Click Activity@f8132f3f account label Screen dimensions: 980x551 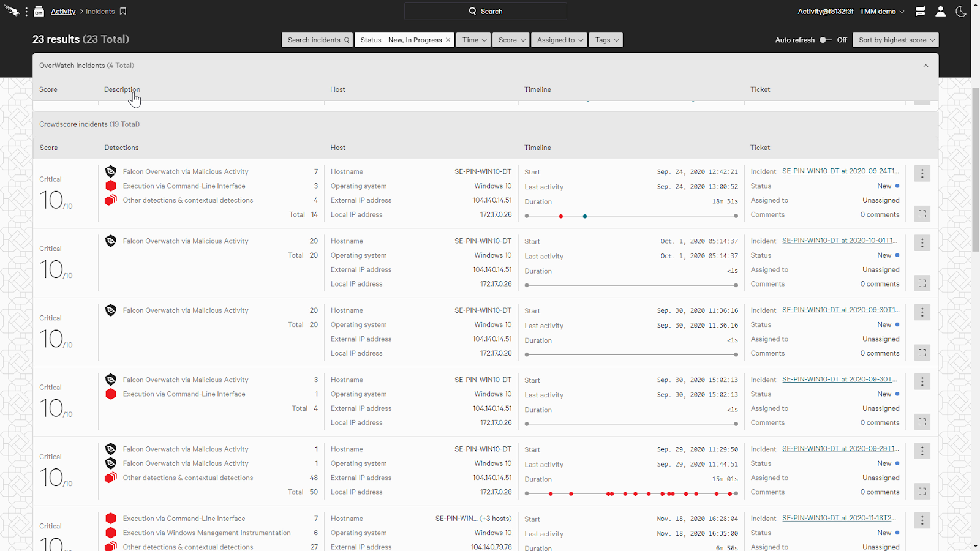pos(825,12)
